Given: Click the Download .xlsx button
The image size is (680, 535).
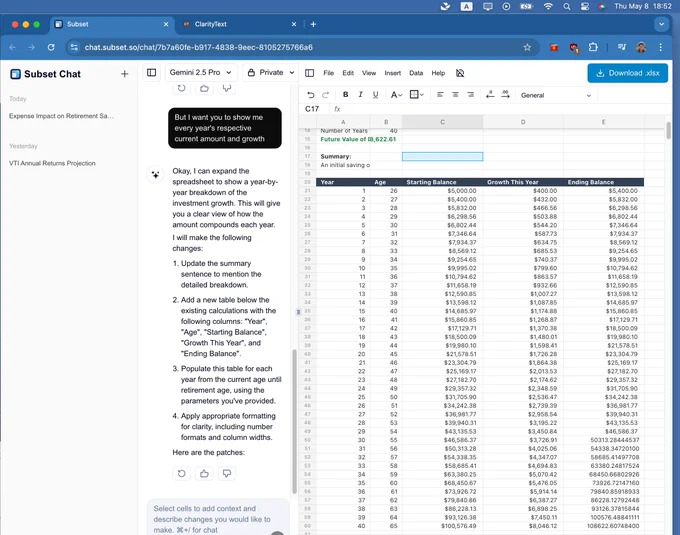Looking at the screenshot, I should pos(627,73).
